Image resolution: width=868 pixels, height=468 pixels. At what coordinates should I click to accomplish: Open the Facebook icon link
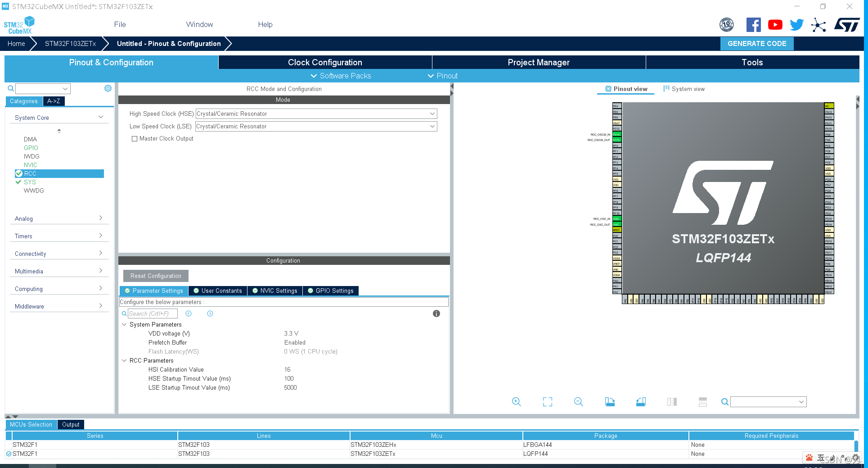pos(753,25)
